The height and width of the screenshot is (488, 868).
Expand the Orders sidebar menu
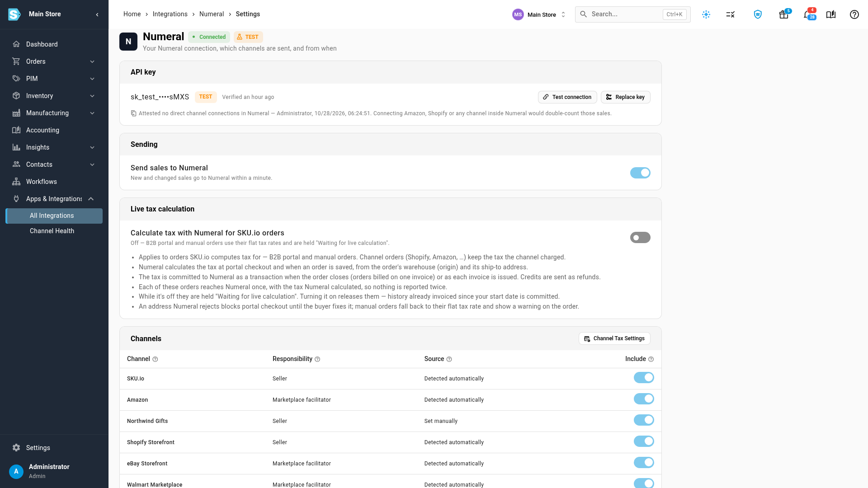tap(54, 61)
